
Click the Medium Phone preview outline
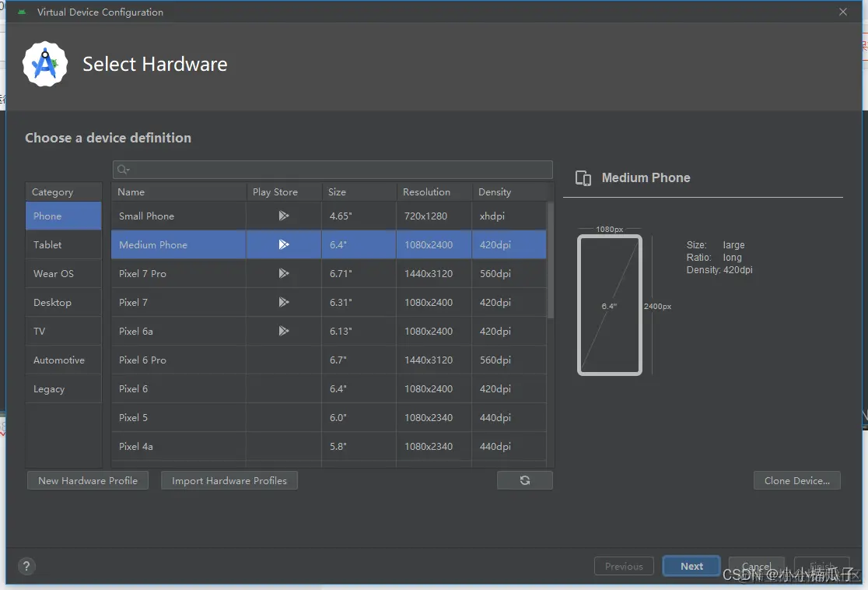[610, 304]
